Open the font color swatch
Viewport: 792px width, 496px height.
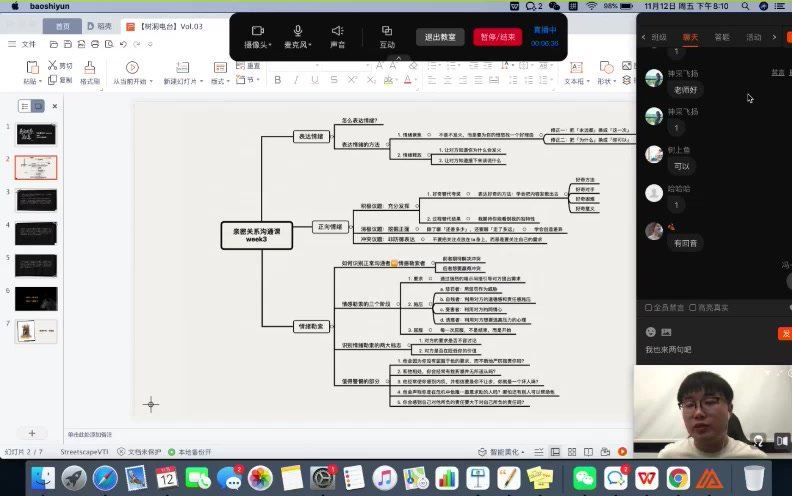tap(408, 80)
